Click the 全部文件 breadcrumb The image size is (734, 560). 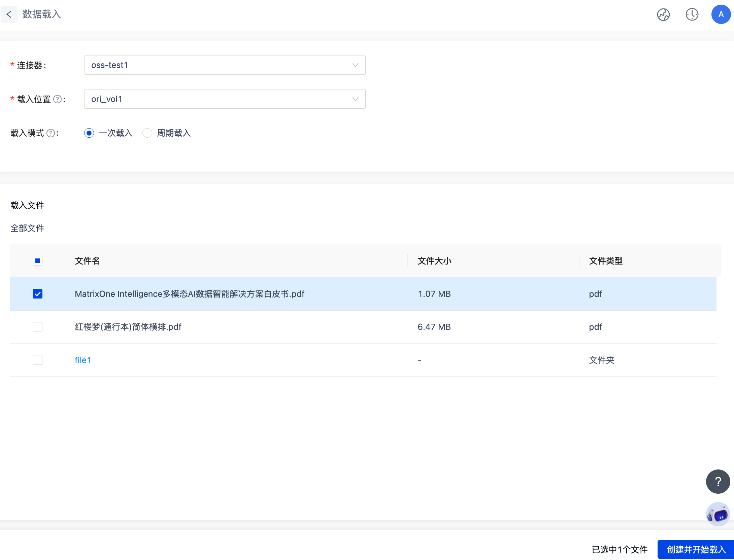pyautogui.click(x=27, y=228)
